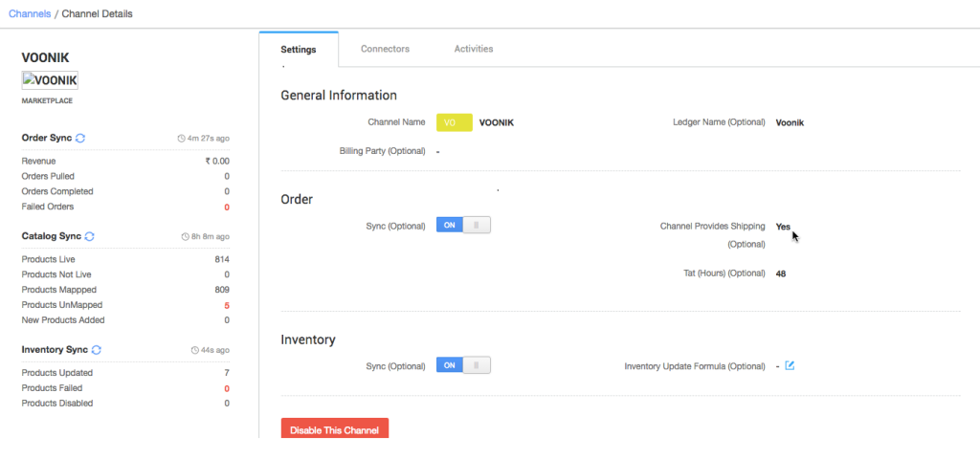Click the Billing Party (Optional) label

coord(383,151)
